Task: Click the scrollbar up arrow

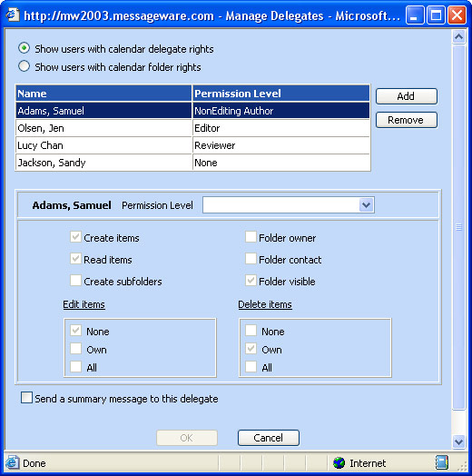Action: pos(458,37)
